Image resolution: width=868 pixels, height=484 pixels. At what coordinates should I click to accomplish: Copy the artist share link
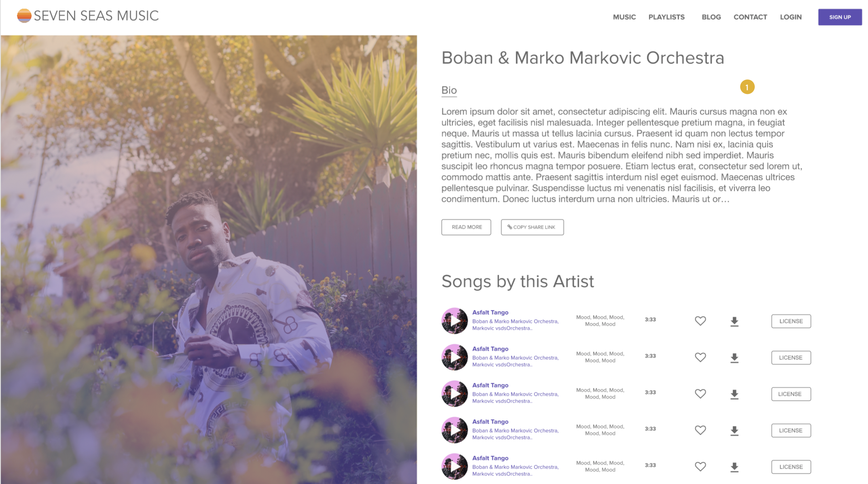[x=532, y=227]
